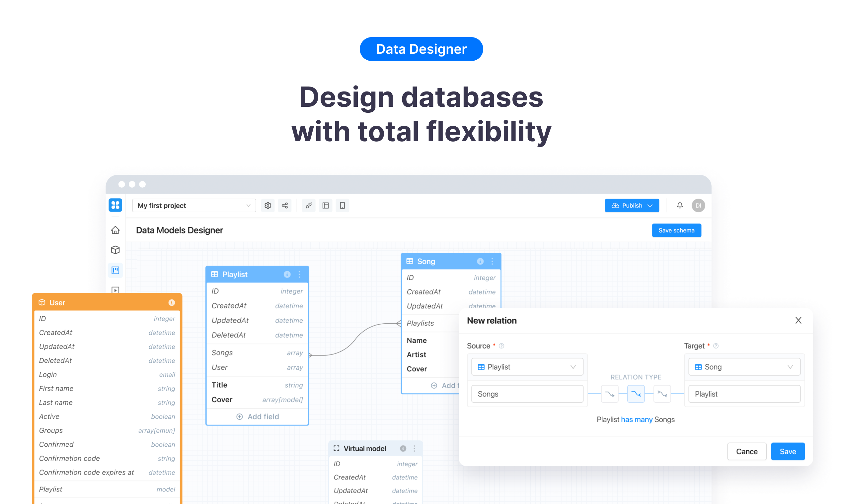
Task: Click the Home icon in the sidebar
Action: click(x=115, y=230)
